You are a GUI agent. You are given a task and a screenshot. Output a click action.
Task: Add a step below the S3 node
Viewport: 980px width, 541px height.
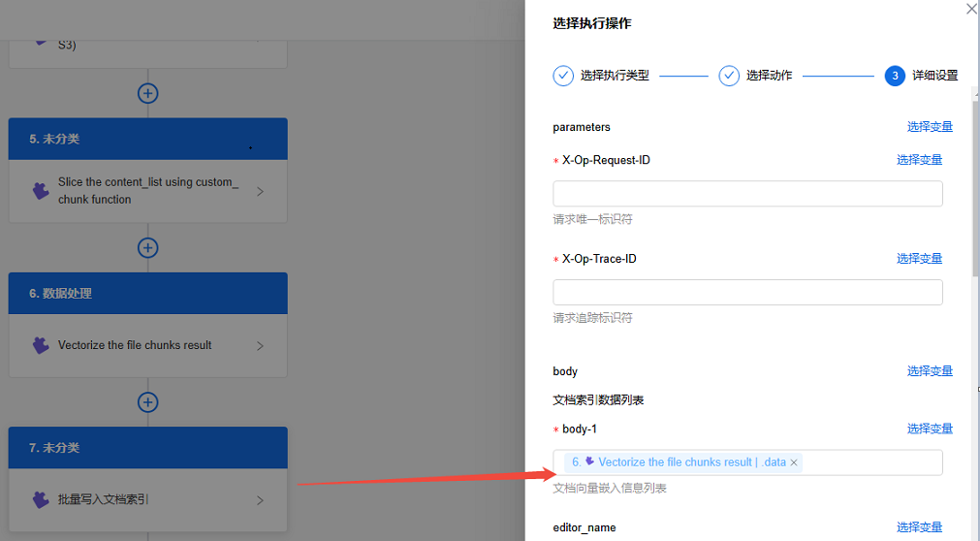pos(147,93)
